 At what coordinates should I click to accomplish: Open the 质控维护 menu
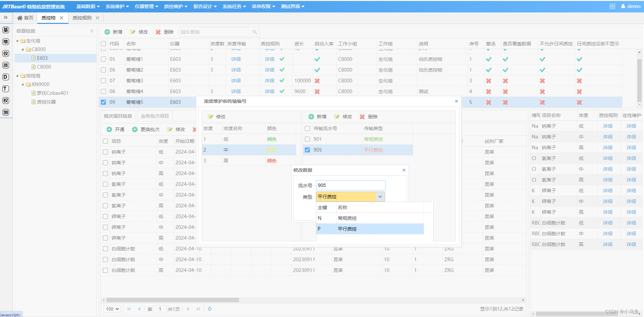tap(176, 6)
